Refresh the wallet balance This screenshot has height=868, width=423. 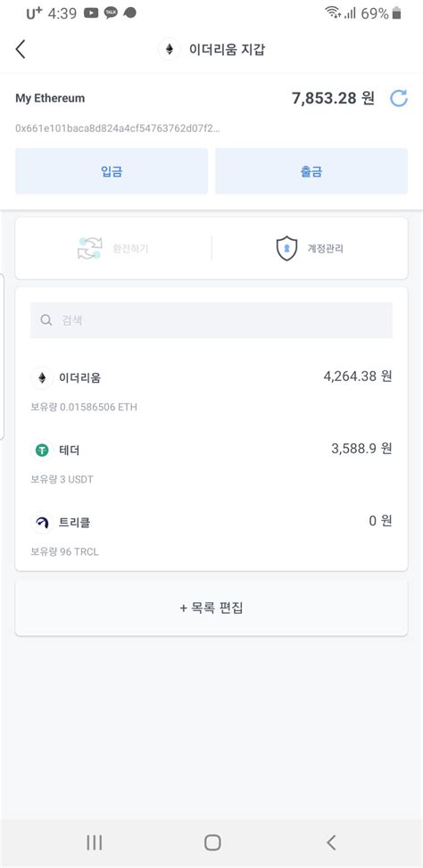pyautogui.click(x=399, y=98)
